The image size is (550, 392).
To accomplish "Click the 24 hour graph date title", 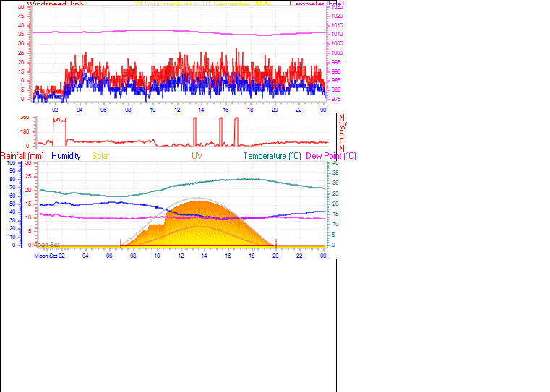I will (x=202, y=4).
